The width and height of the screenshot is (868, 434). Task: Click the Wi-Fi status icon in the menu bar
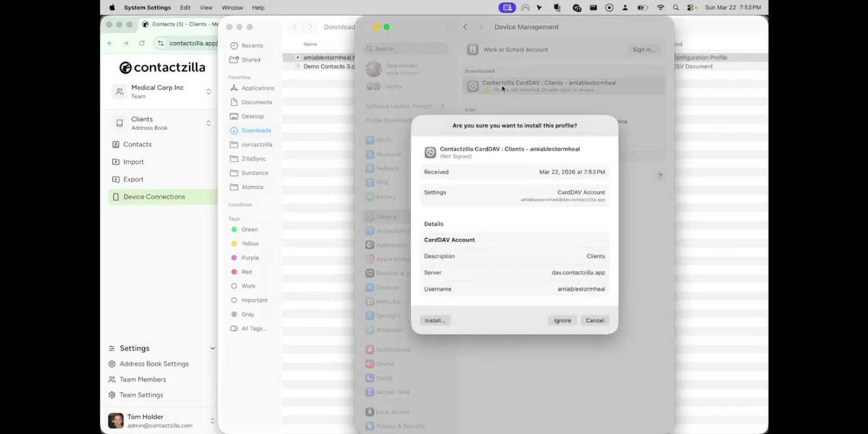click(660, 8)
